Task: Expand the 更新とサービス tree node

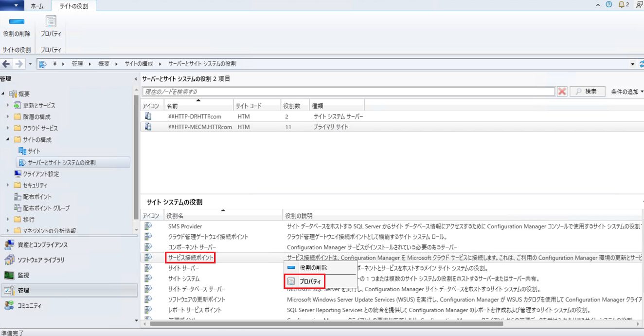Action: click(x=8, y=106)
